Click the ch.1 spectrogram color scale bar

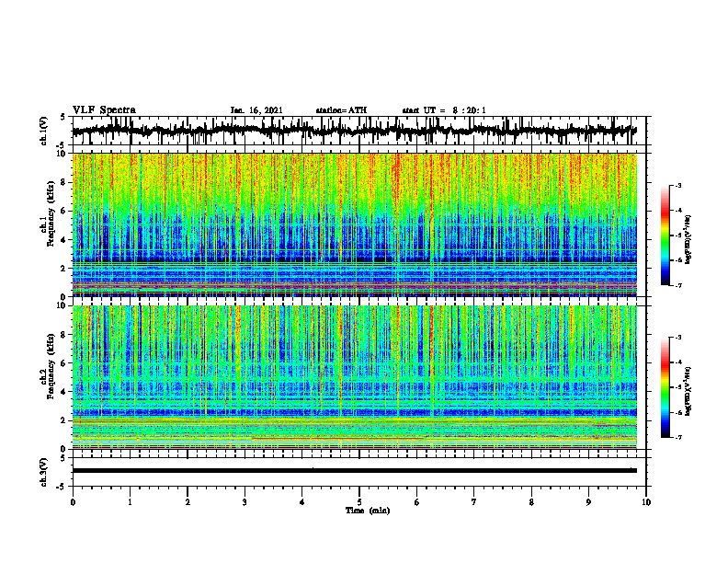(665, 236)
